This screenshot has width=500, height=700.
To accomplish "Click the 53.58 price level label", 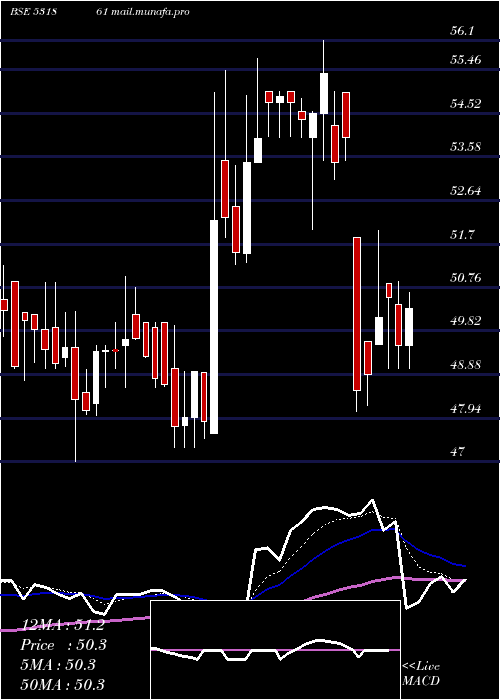I will pos(466,146).
